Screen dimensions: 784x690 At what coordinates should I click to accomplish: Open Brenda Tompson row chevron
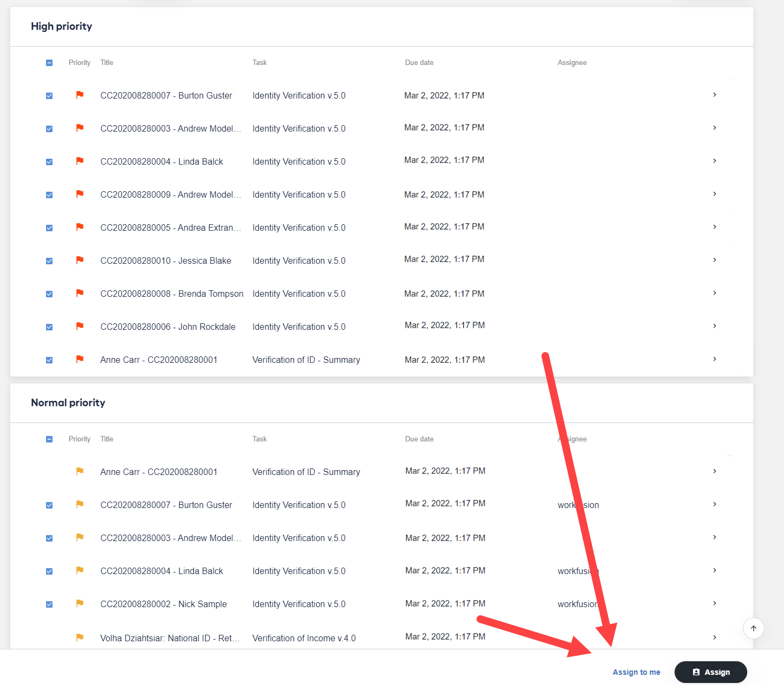pyautogui.click(x=715, y=293)
